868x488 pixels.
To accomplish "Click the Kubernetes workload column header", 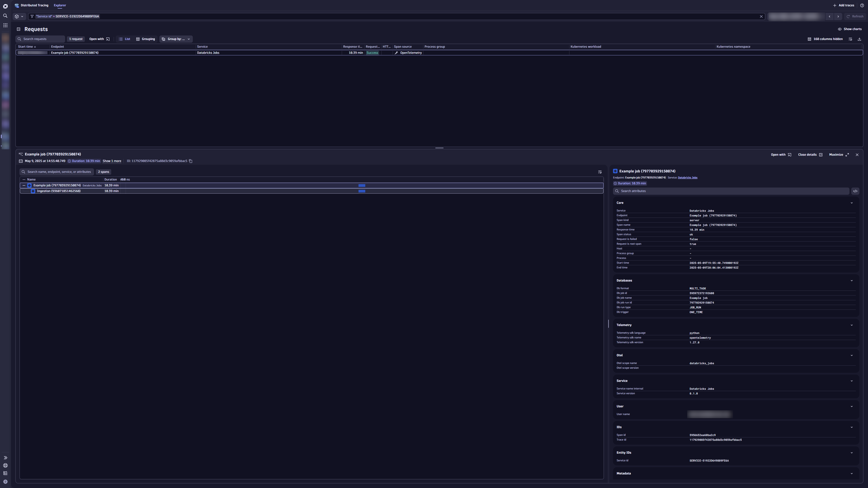I will 586,47.
